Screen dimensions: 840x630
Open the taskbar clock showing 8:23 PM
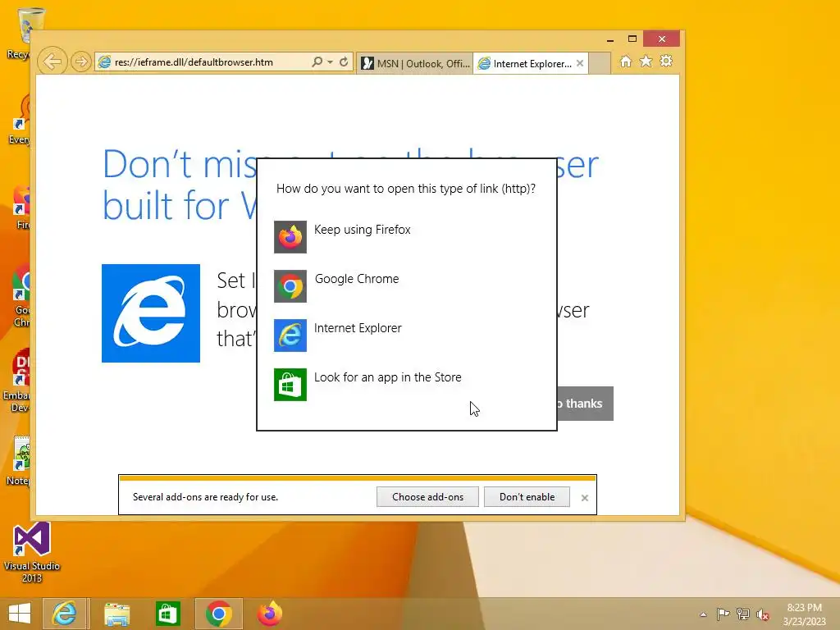(804, 614)
